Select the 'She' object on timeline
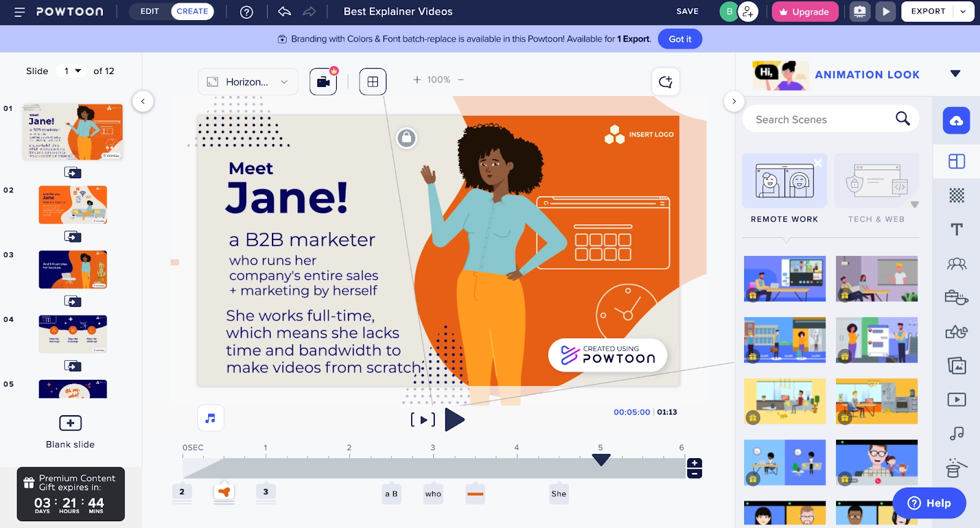This screenshot has height=528, width=980. pos(559,494)
